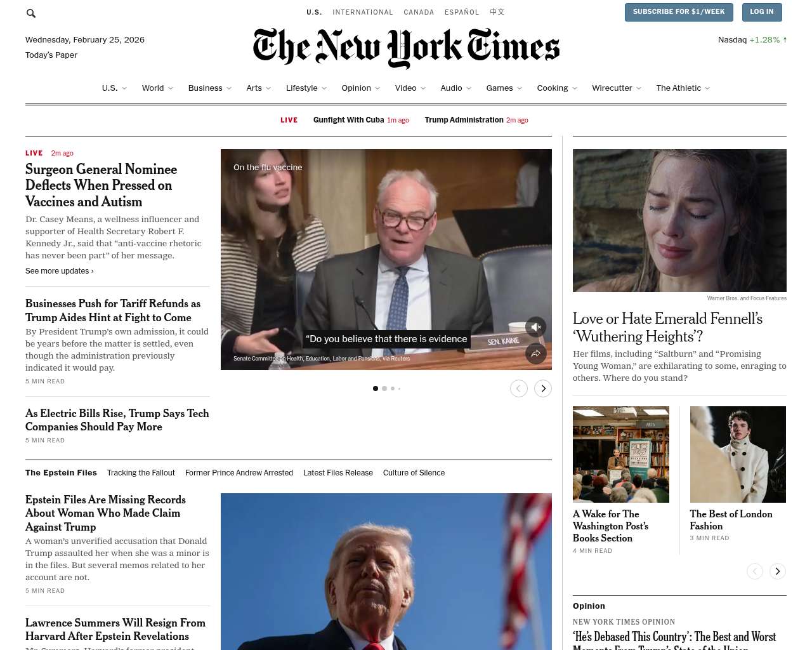Unmute the video using speaker icon
Image resolution: width=812 pixels, height=650 pixels.
[x=536, y=327]
